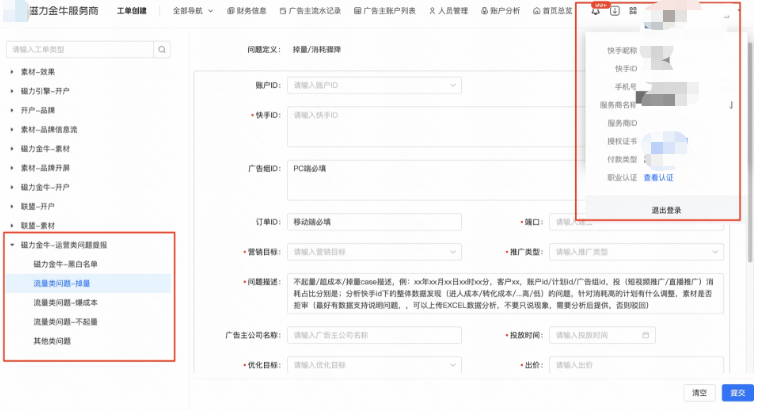758x410 pixels.
Task: Open the 广告主账户列表 menu item
Action: [384, 11]
